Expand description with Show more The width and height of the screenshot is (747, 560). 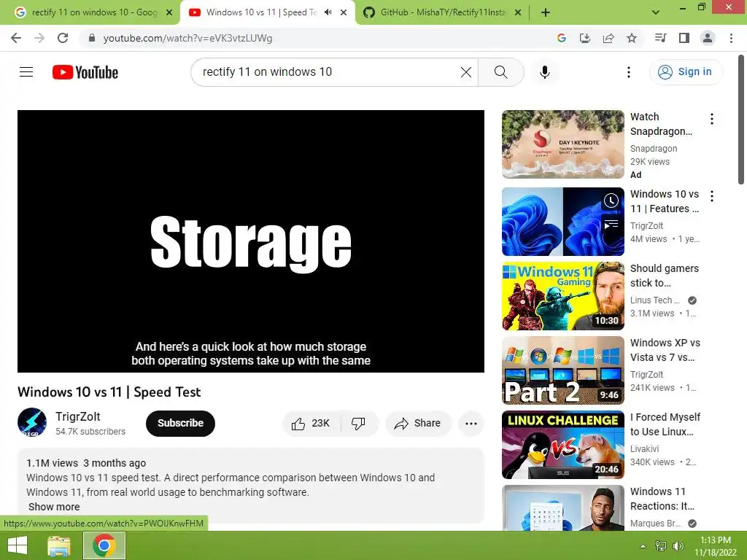(x=54, y=507)
